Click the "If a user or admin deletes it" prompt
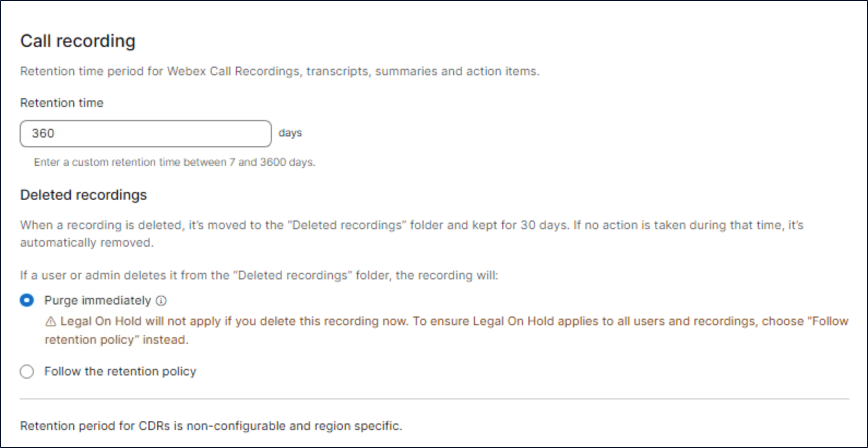This screenshot has width=868, height=448. click(259, 276)
